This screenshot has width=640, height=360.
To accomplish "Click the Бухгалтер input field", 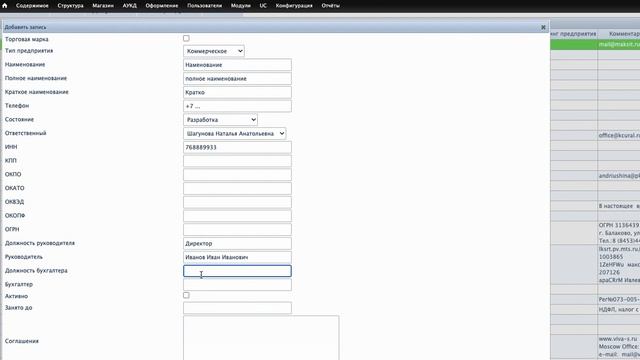I will (x=237, y=284).
